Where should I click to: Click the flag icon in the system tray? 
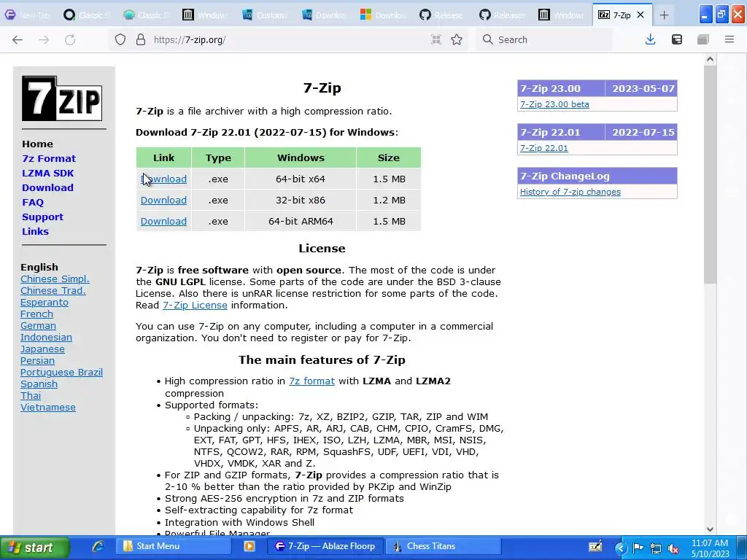point(638,548)
